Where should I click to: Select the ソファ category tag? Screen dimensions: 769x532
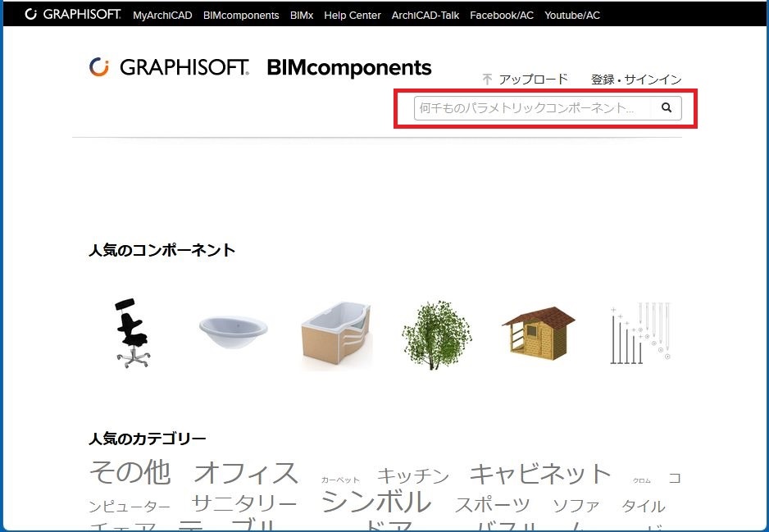coord(576,506)
